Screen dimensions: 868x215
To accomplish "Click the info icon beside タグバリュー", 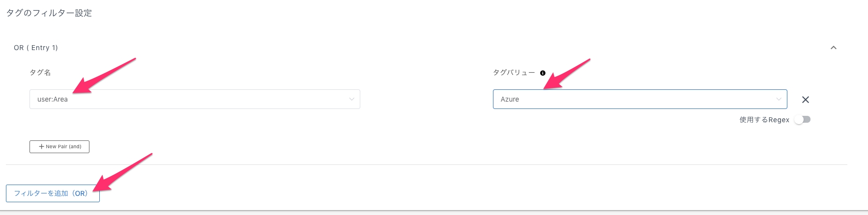I will click(x=543, y=73).
